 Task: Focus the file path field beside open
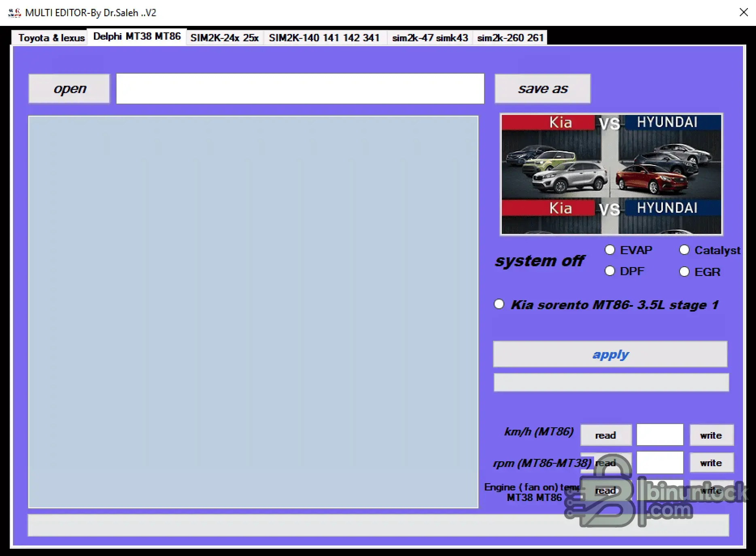point(300,89)
